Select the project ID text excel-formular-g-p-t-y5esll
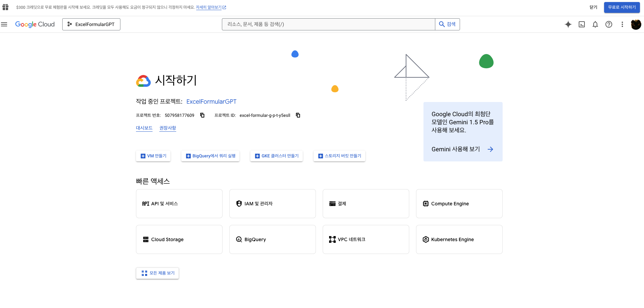 [x=265, y=115]
